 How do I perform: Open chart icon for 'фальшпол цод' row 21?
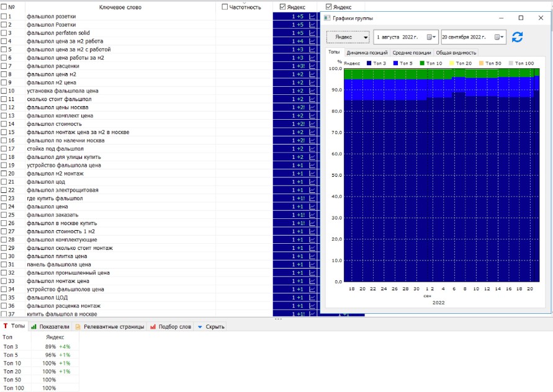click(312, 182)
